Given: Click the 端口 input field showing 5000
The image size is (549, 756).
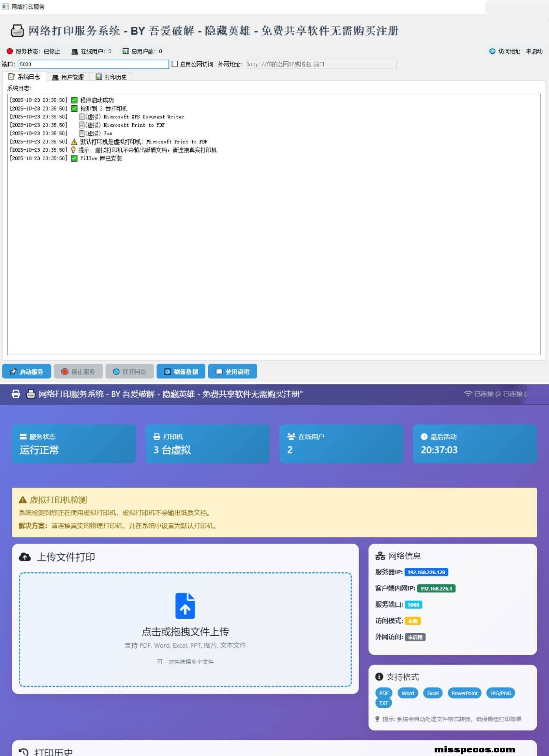Looking at the screenshot, I should [x=93, y=64].
